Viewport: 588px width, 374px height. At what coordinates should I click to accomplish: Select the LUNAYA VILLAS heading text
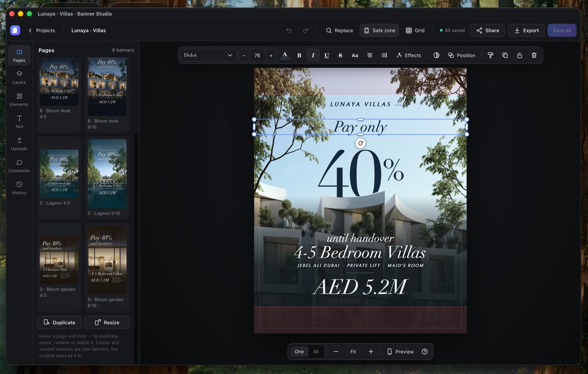point(360,104)
